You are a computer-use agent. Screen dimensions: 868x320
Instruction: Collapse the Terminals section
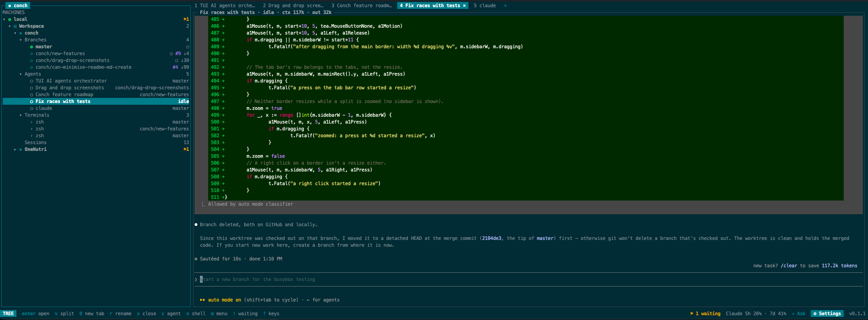point(21,115)
